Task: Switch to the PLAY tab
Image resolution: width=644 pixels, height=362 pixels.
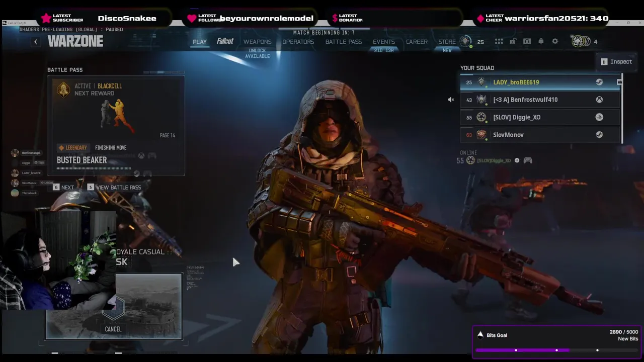Action: [x=200, y=42]
